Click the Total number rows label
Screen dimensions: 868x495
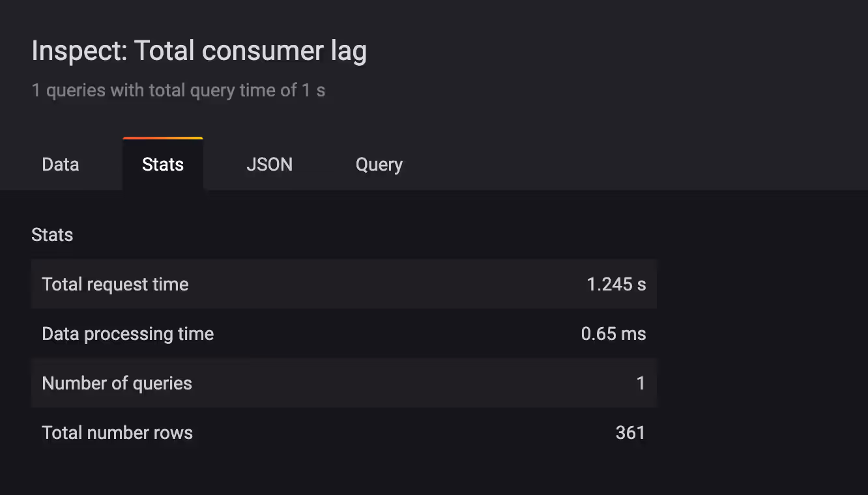117,432
